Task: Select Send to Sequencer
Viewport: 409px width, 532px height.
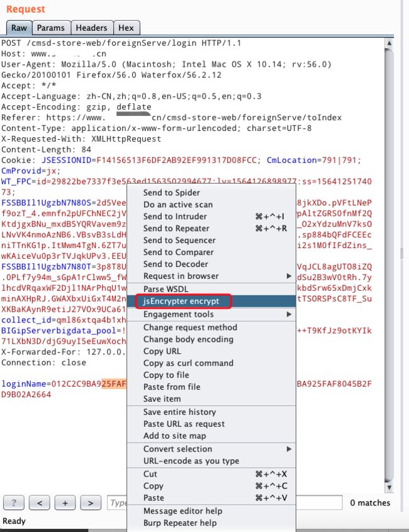Action: point(211,241)
